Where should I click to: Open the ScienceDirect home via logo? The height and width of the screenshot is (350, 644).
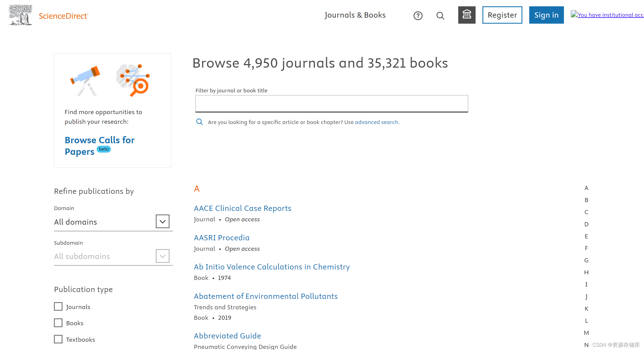coord(63,16)
